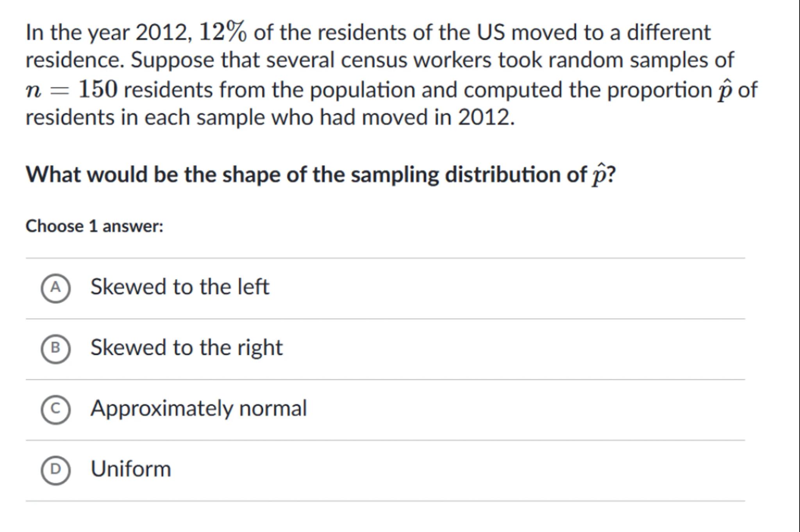Select radio button D
800x532 pixels.
pyautogui.click(x=55, y=470)
